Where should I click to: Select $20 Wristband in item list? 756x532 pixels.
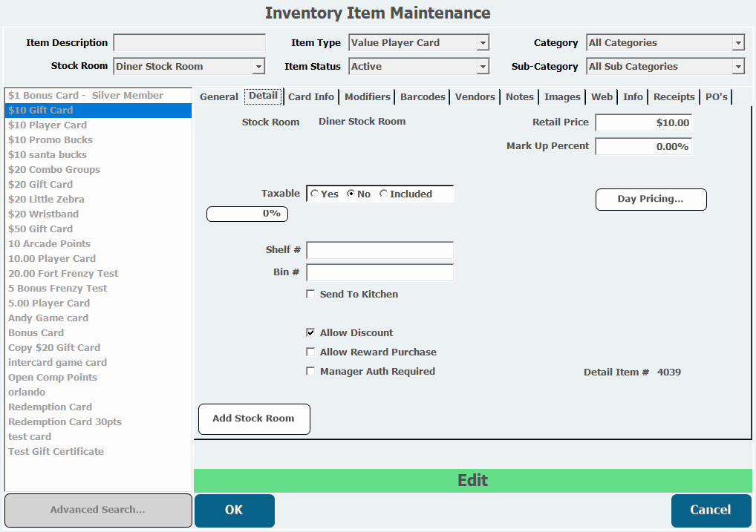[43, 214]
